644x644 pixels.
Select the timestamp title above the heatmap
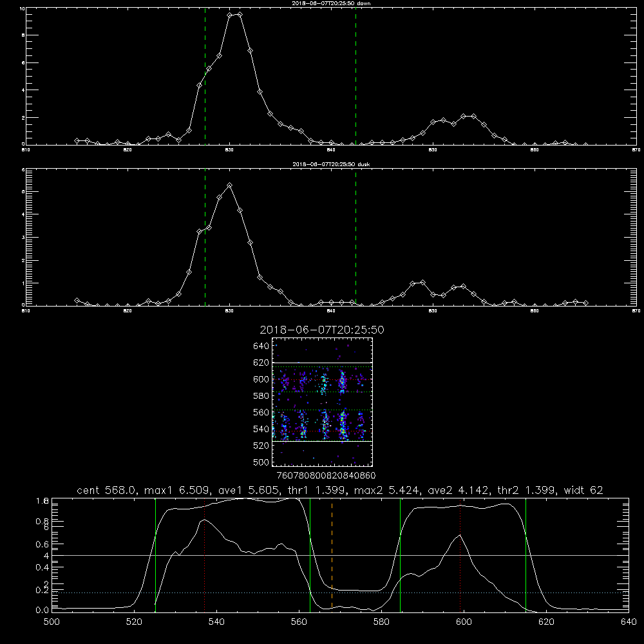pos(322,330)
